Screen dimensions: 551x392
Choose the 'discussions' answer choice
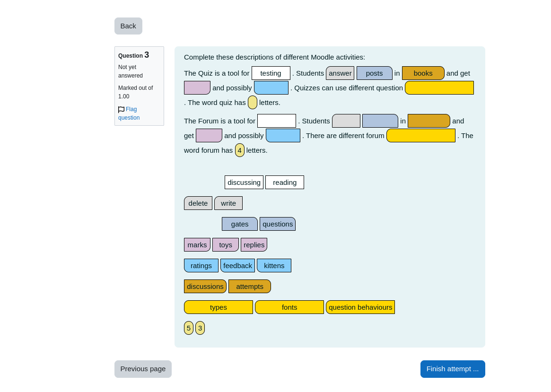click(x=205, y=286)
